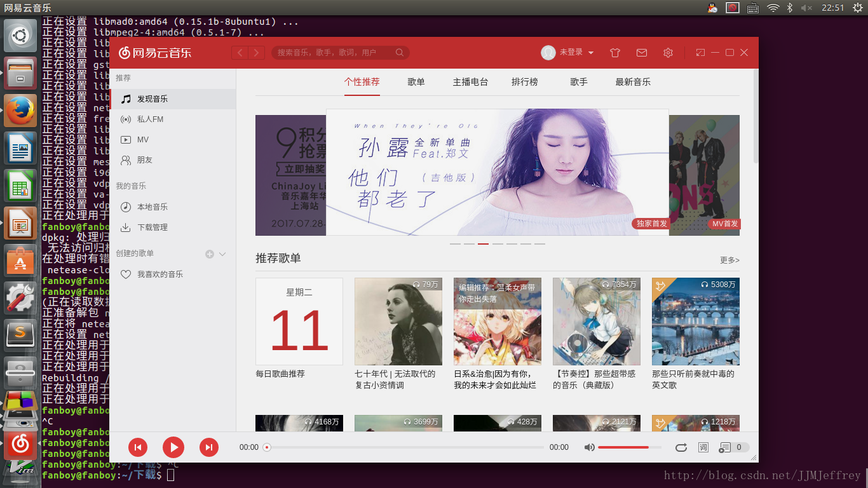
Task: Open 朋友 in the sidebar
Action: tap(173, 160)
